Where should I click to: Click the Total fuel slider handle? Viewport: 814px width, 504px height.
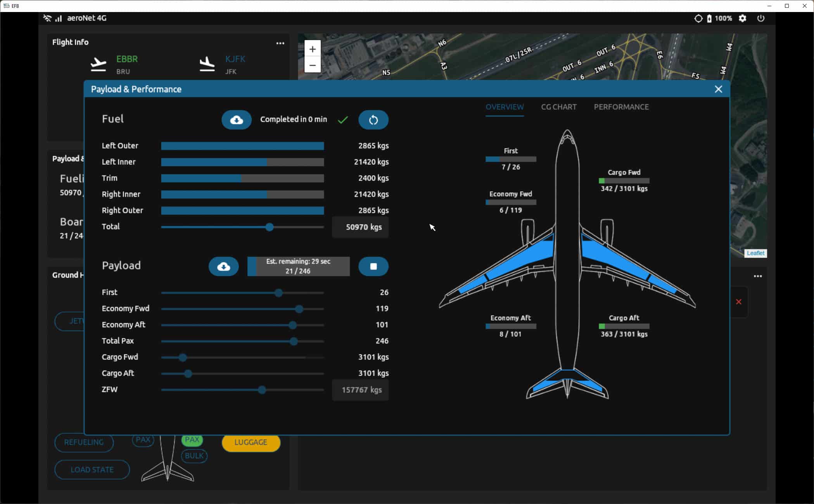(270, 227)
